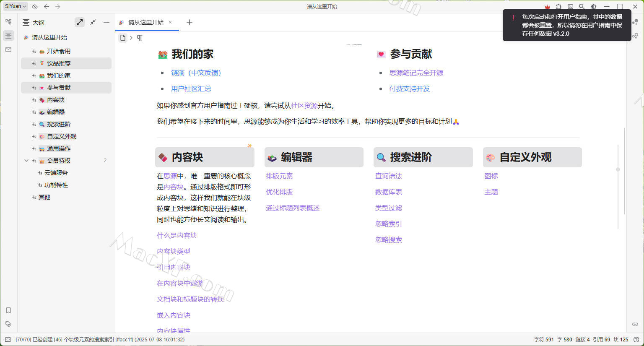Jump to 内容块 heading in outline
This screenshot has height=346, width=644.
[x=66, y=100]
